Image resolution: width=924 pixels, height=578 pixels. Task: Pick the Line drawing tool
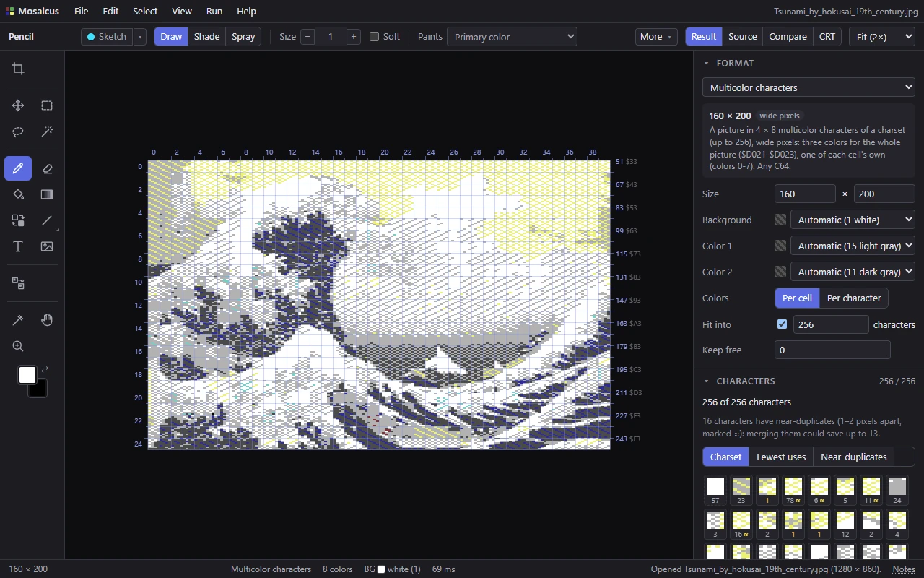pyautogui.click(x=47, y=220)
